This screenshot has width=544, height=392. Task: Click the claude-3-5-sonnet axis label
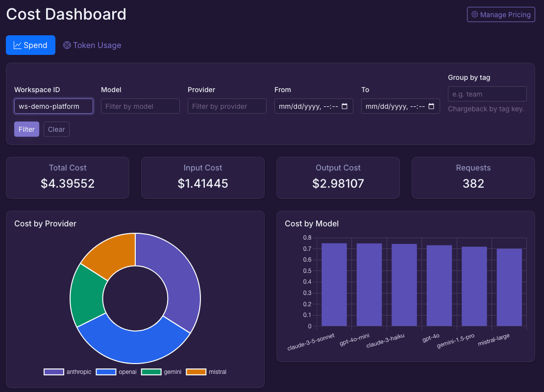click(x=311, y=342)
